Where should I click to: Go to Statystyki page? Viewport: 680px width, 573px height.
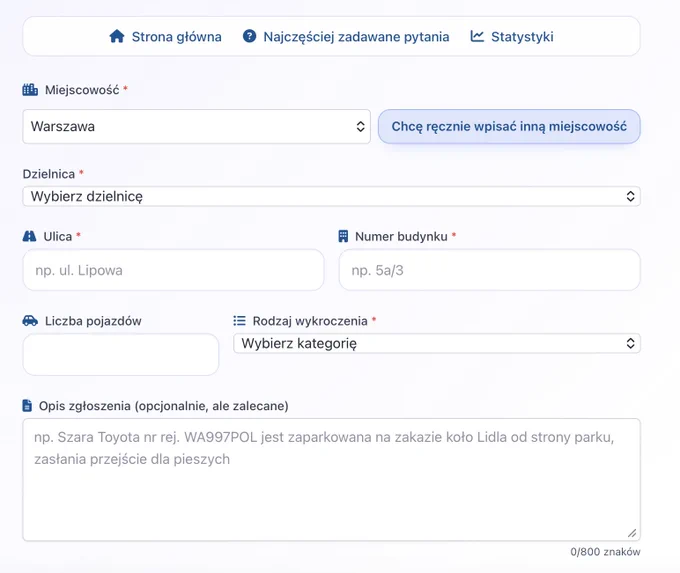pos(522,37)
